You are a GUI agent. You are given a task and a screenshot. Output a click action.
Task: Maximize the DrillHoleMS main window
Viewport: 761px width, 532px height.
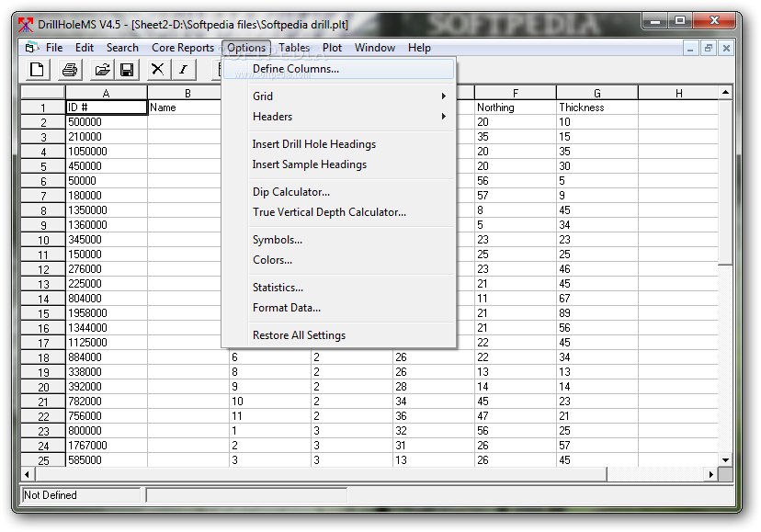click(680, 20)
